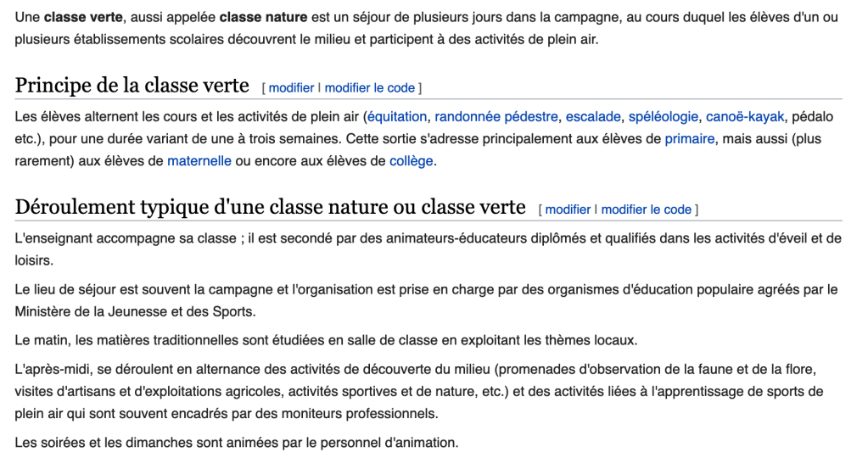Click the Déroulement typique d'une classe nature heading

coord(271,208)
